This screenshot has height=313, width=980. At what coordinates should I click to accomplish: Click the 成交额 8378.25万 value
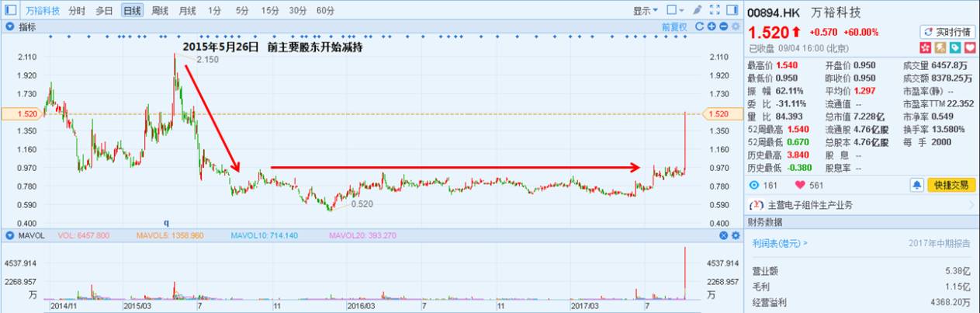point(953,78)
